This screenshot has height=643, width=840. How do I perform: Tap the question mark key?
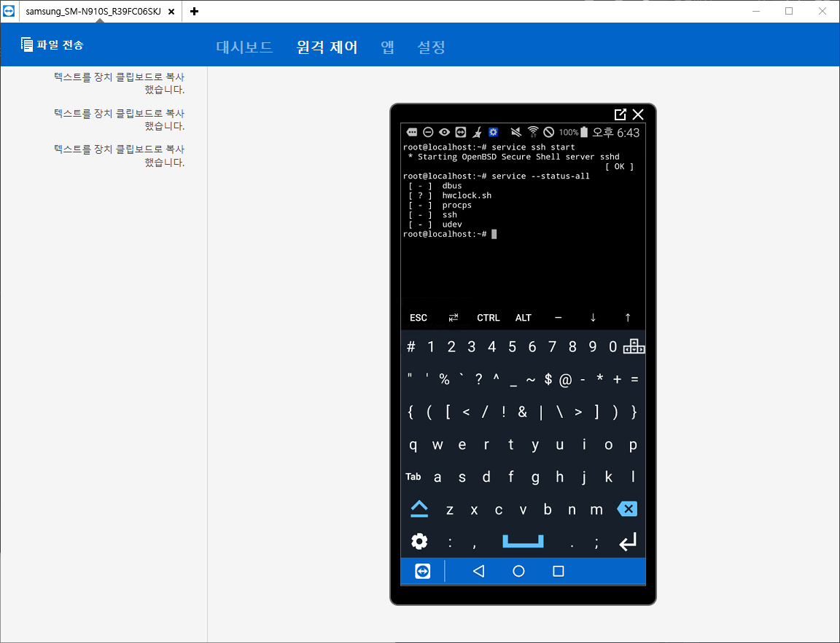[479, 379]
